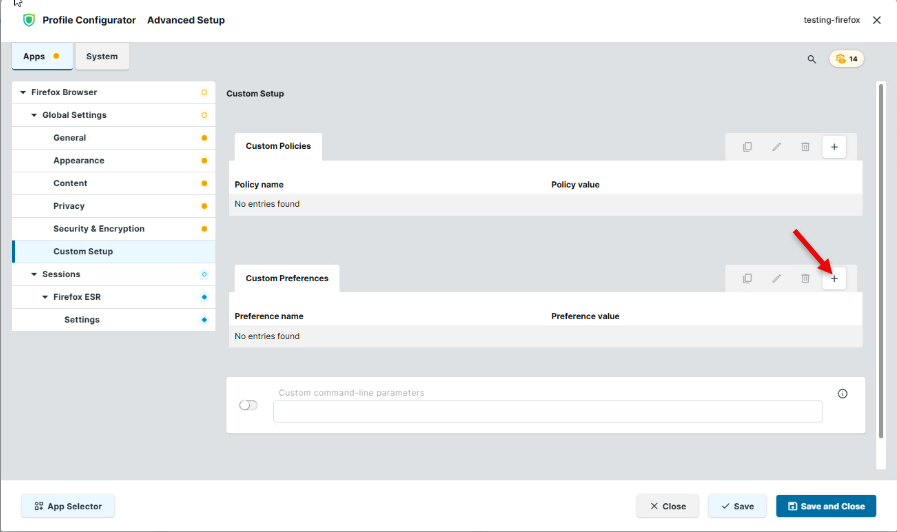The image size is (897, 532).
Task: Open the App Selector
Action: pos(68,506)
